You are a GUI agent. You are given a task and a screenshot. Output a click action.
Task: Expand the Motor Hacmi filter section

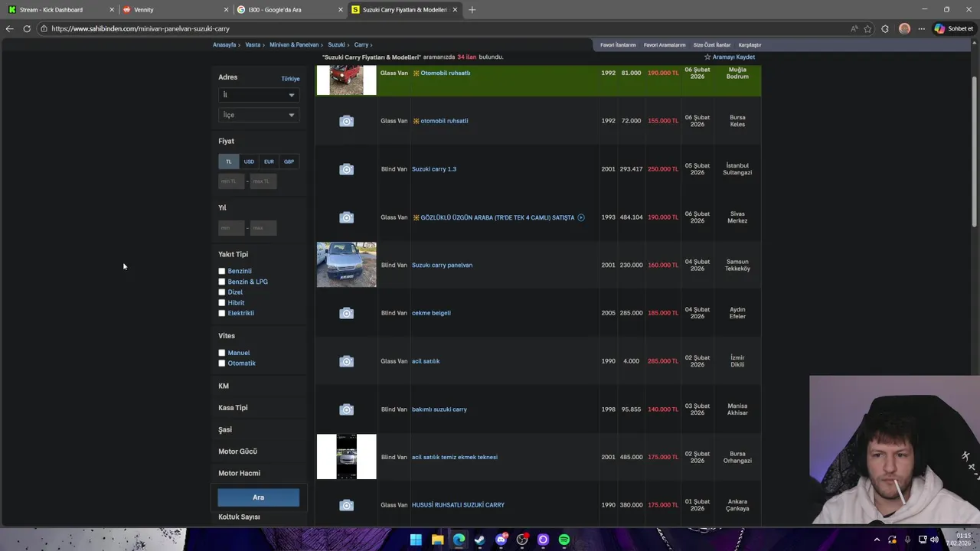pyautogui.click(x=239, y=474)
